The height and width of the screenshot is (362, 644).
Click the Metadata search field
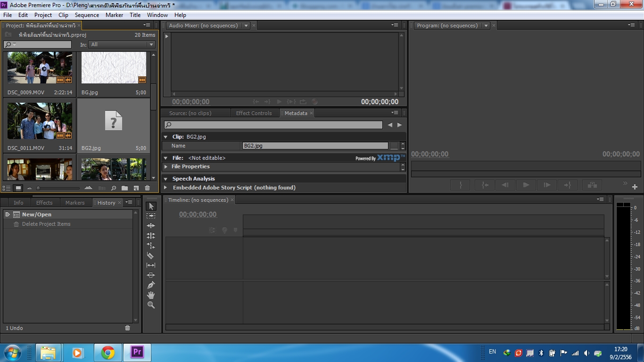pyautogui.click(x=273, y=125)
